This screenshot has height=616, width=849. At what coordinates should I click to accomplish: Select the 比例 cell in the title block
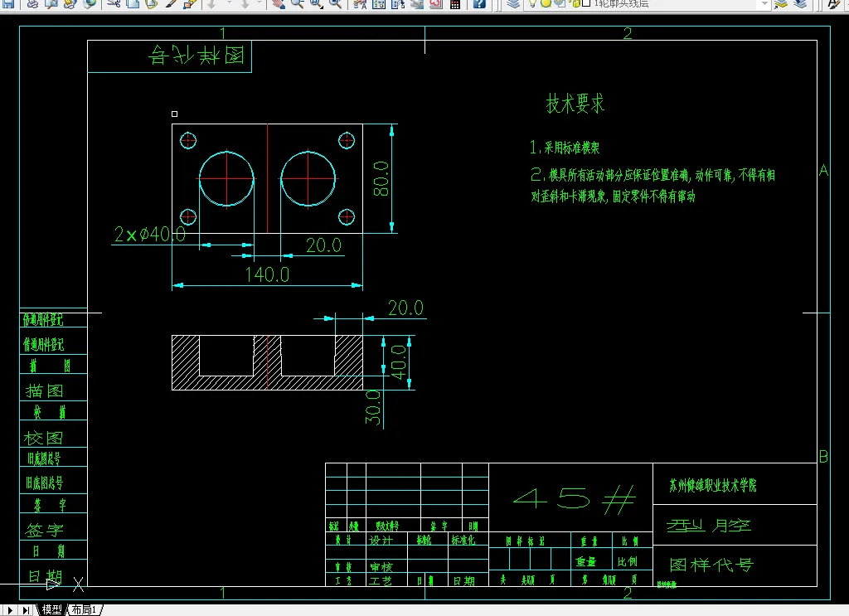click(628, 562)
